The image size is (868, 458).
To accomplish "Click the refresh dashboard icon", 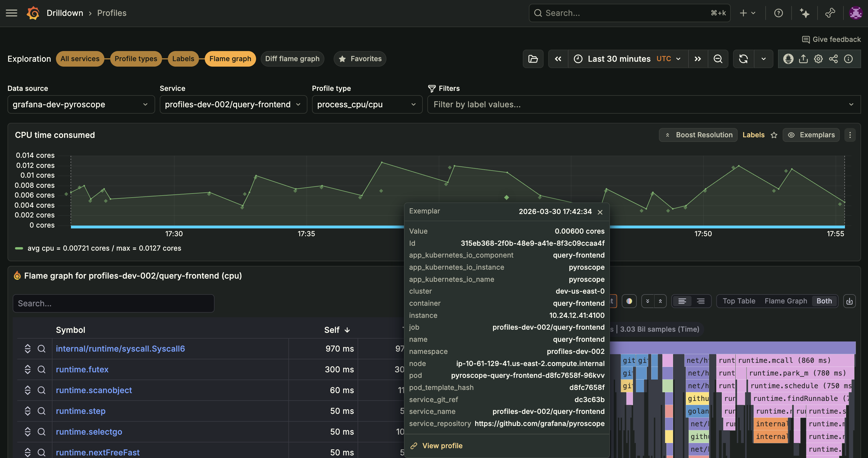I will click(x=743, y=59).
